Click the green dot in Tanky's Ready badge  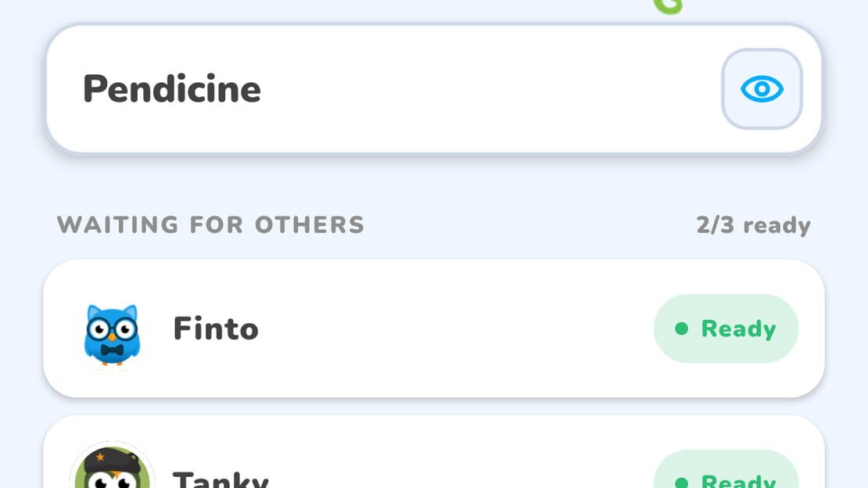(x=681, y=483)
